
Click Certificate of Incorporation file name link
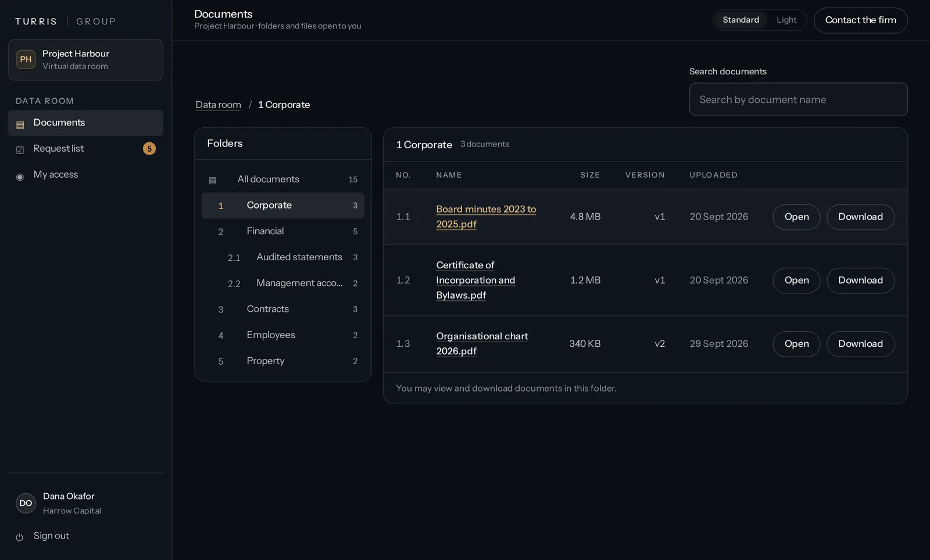click(x=475, y=280)
